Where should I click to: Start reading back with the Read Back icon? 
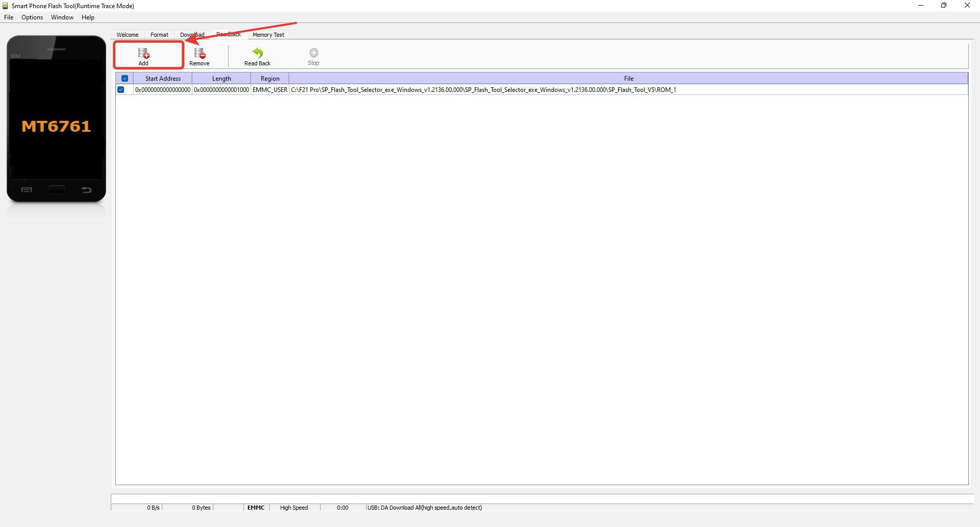pyautogui.click(x=257, y=55)
